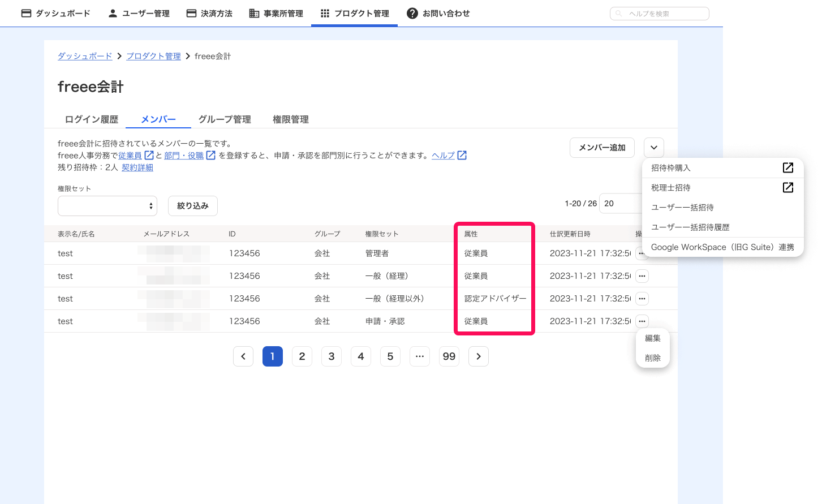The image size is (822, 504).
Task: Go to page 2
Action: 302,356
